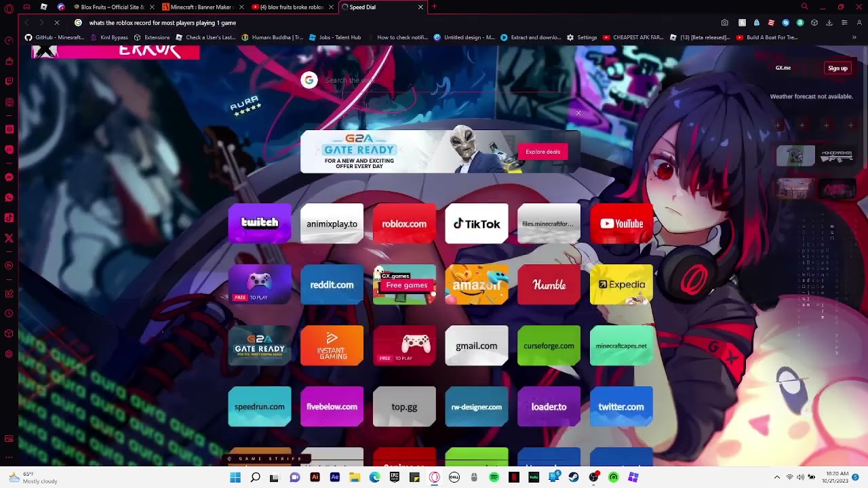The height and width of the screenshot is (488, 868).
Task: Open Spotify from the taskbar
Action: click(x=494, y=477)
